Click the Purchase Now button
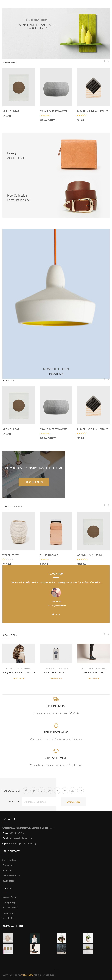 tap(34, 482)
